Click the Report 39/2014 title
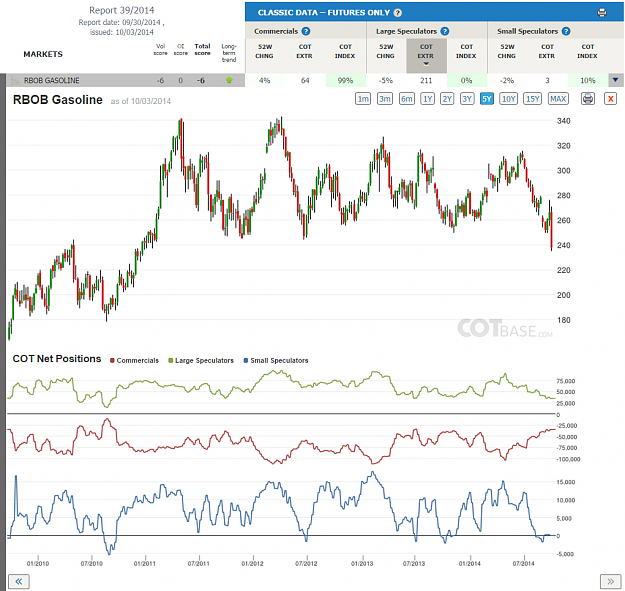 122,10
